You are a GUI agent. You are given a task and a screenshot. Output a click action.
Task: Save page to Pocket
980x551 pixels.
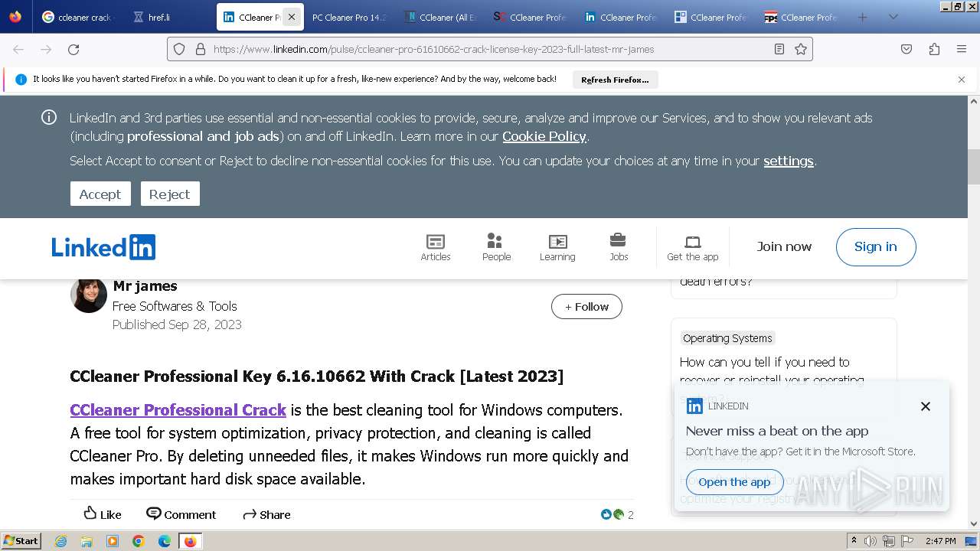(x=906, y=49)
